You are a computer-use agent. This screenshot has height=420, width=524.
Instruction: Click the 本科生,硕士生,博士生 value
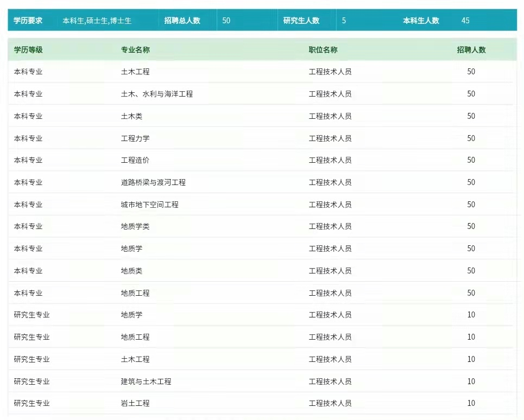coord(97,21)
